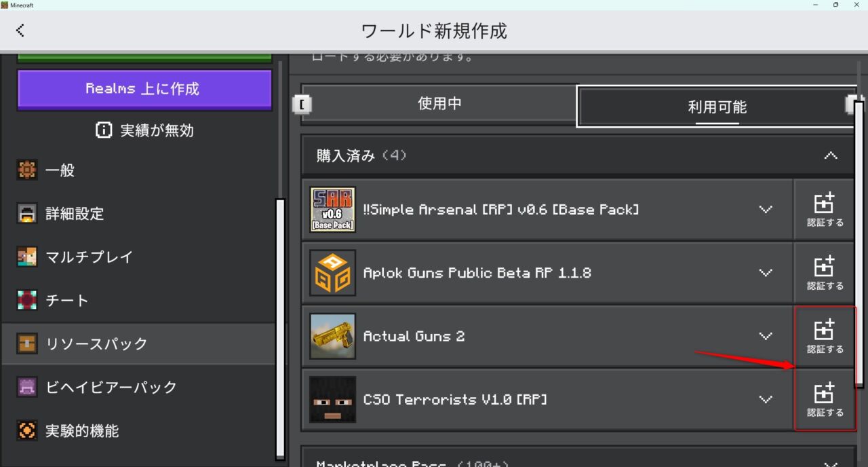Click the リソースパック sidebar icon
This screenshot has width=868, height=467.
[26, 343]
